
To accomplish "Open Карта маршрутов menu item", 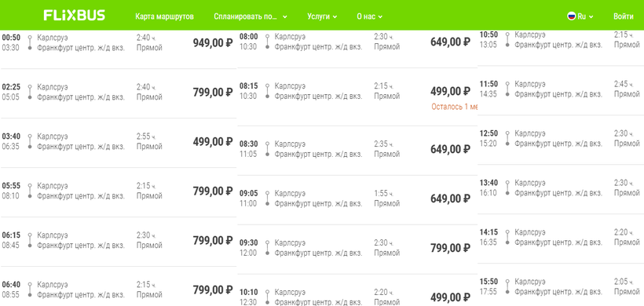I will pos(164,16).
